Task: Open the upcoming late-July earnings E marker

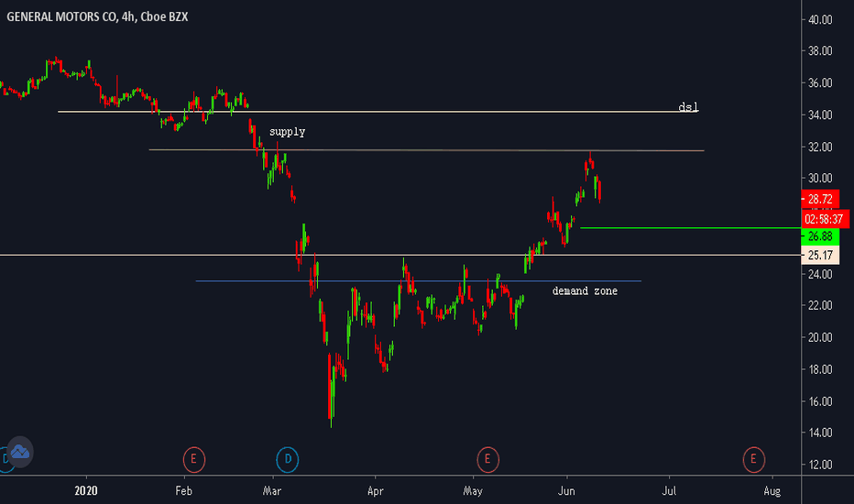Action: [753, 459]
